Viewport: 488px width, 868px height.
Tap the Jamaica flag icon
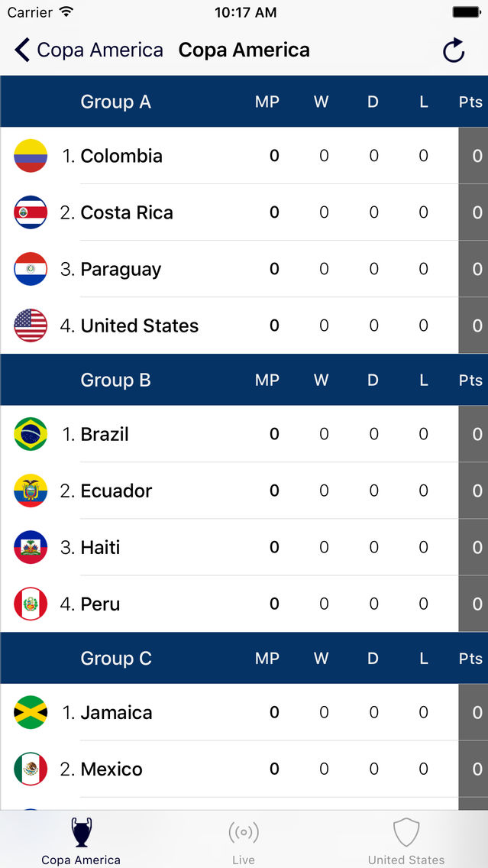[x=31, y=712]
